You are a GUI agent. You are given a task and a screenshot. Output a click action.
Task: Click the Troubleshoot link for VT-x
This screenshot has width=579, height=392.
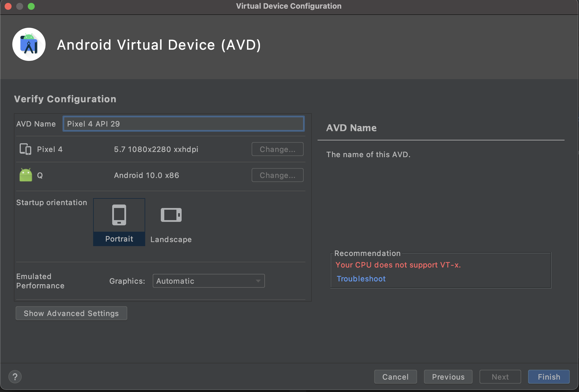[360, 279]
